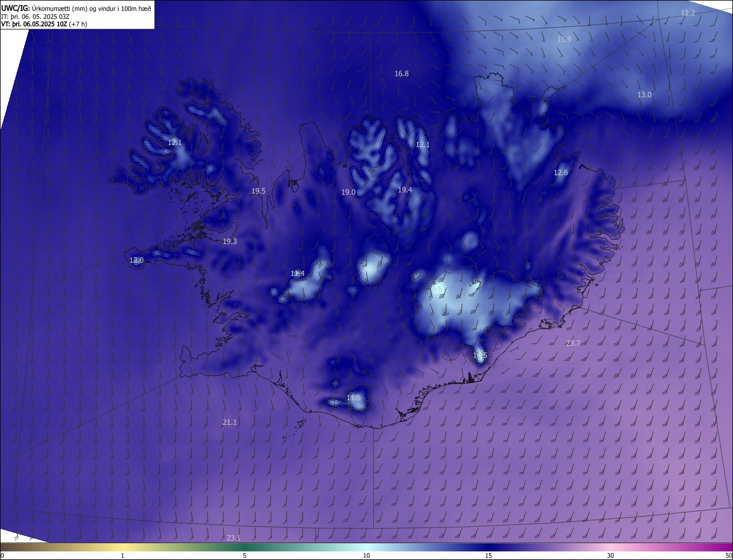Click the map value '23.7'
The height and width of the screenshot is (560, 733).
(573, 343)
